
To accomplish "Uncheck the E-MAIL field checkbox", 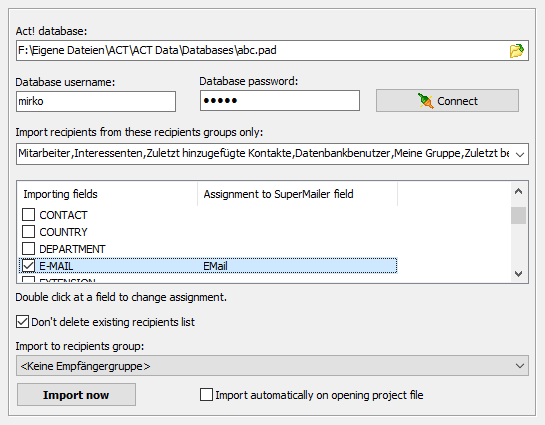I will (29, 266).
